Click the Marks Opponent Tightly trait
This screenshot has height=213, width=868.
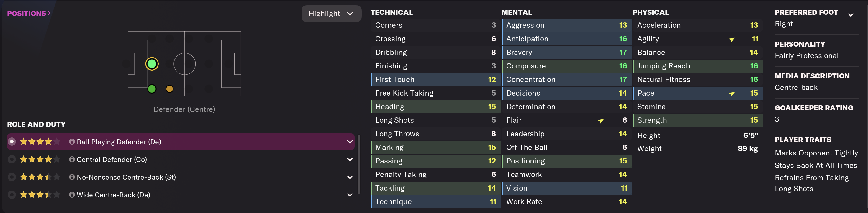pos(816,153)
